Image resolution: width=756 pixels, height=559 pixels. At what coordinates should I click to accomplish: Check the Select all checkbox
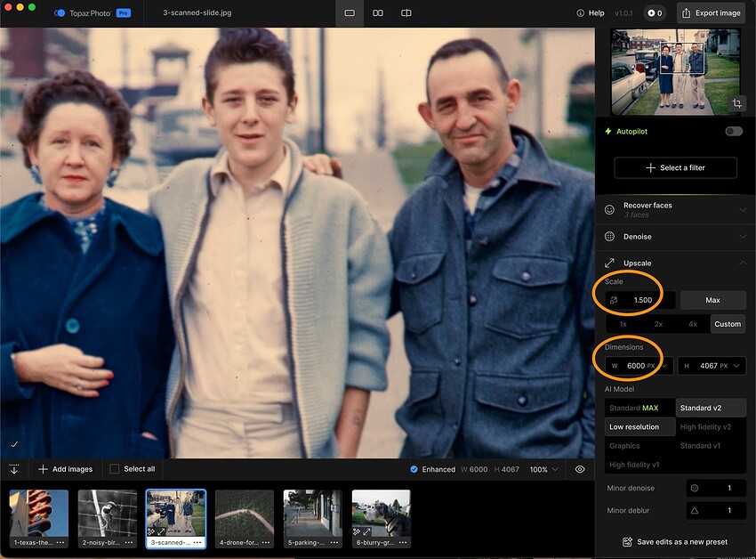pyautogui.click(x=114, y=469)
